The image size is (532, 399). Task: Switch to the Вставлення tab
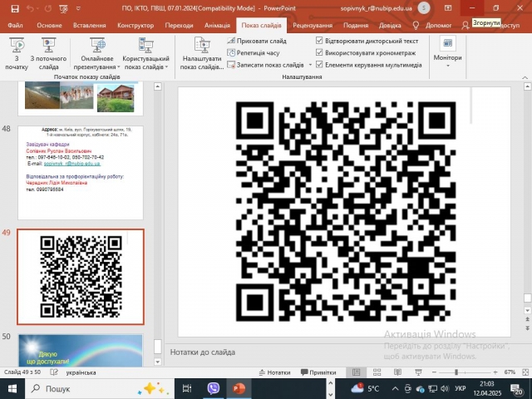[x=90, y=26]
